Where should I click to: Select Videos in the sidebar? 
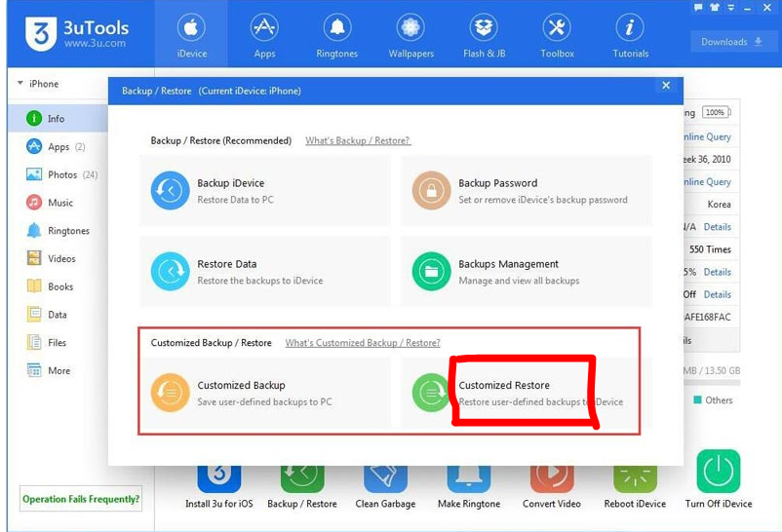click(x=58, y=258)
